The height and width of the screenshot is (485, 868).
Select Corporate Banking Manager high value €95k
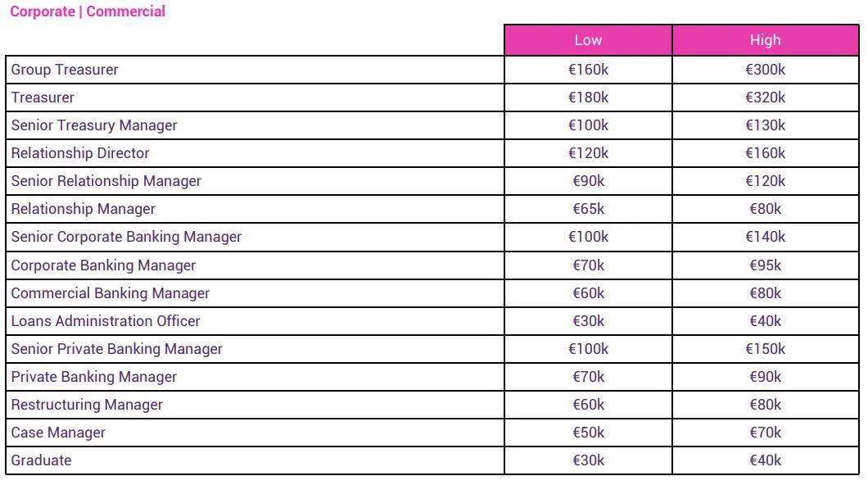[x=765, y=265]
